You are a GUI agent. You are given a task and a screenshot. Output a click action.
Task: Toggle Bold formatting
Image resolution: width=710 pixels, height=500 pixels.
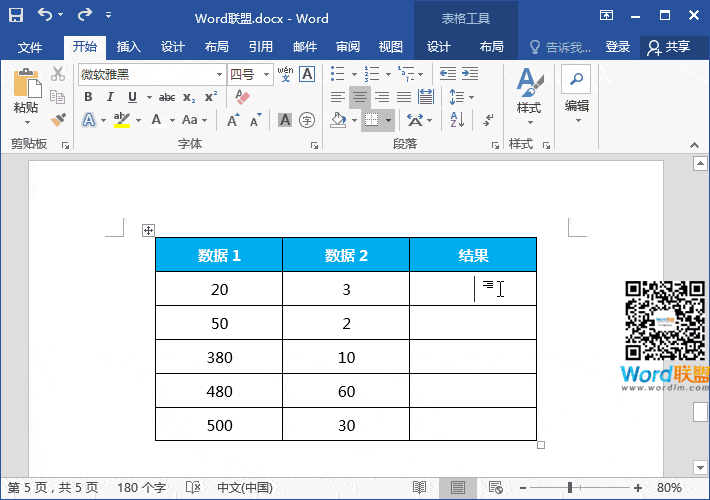pos(88,96)
